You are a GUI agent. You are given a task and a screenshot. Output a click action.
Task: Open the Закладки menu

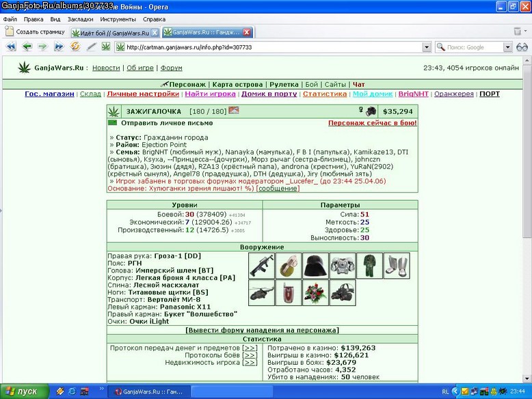81,19
